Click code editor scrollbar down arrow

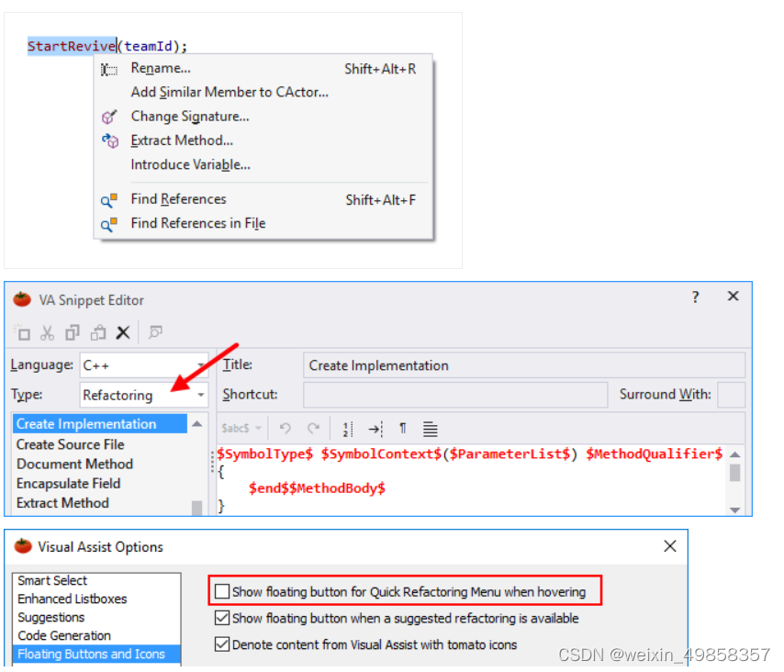pyautogui.click(x=735, y=510)
